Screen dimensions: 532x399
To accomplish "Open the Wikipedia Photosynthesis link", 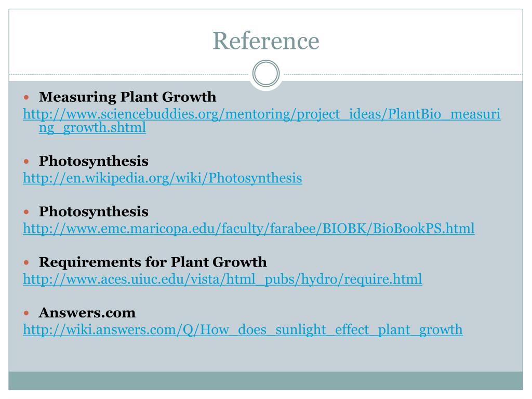I will [x=163, y=179].
